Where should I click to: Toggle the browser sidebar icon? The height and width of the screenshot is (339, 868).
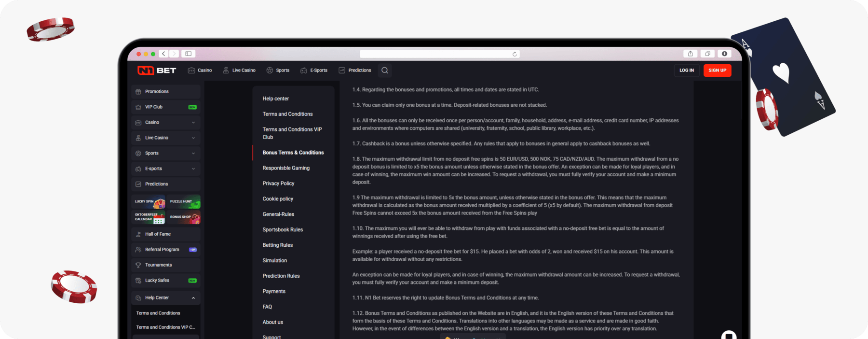tap(189, 54)
